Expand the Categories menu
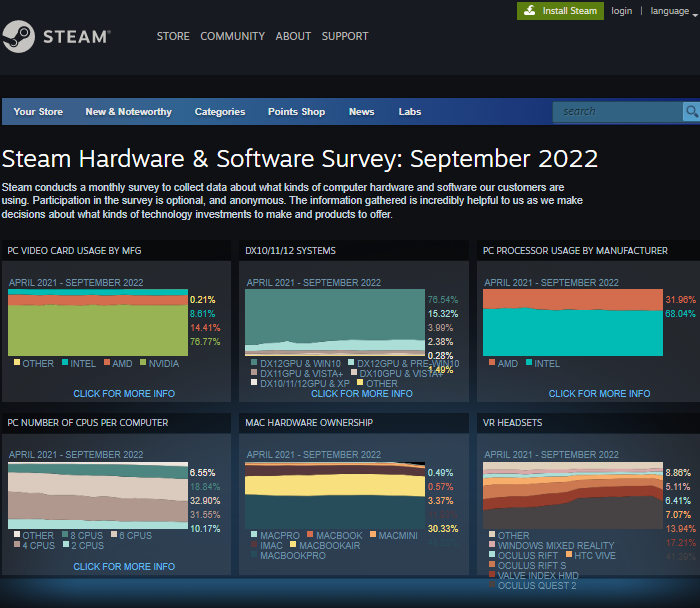The width and height of the screenshot is (700, 608). coord(220,112)
